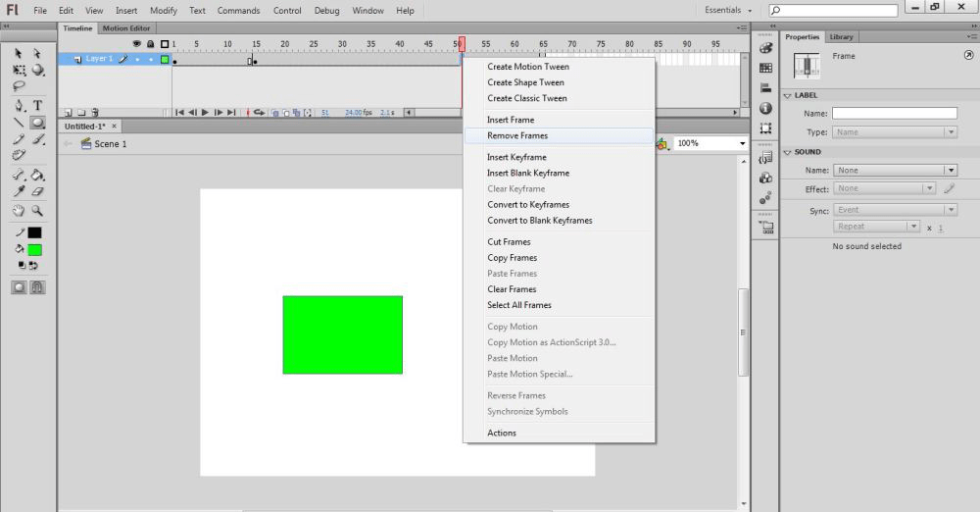Select the Pencil tool
The height and width of the screenshot is (512, 980).
[19, 139]
